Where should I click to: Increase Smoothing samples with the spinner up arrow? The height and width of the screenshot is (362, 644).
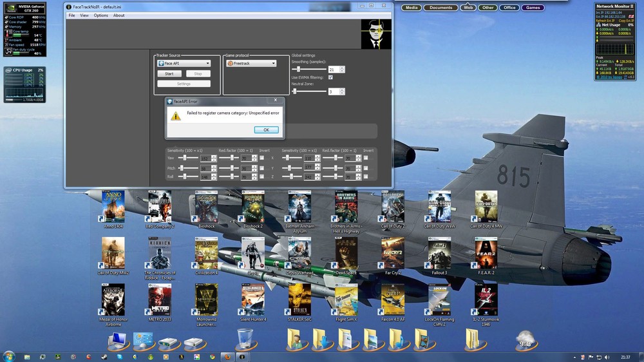(x=343, y=68)
